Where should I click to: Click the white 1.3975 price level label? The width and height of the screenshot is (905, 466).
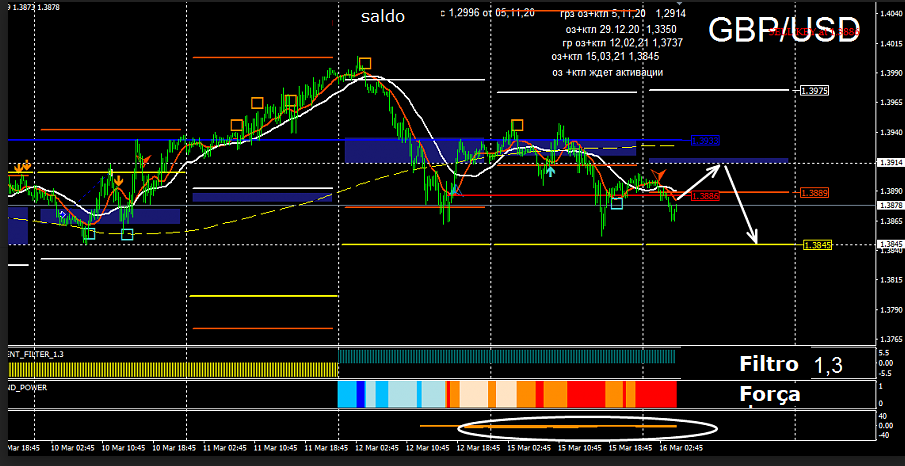[814, 91]
